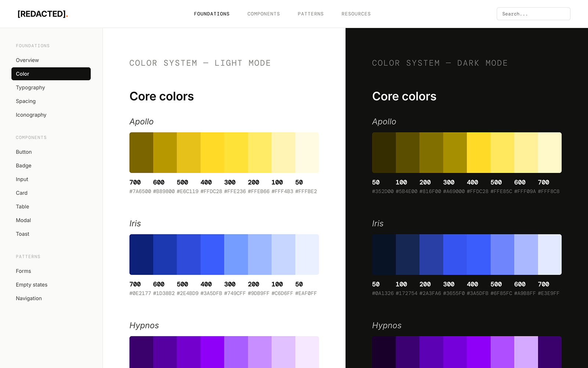
Task: Click the light mode Hypnos heading
Action: point(144,326)
